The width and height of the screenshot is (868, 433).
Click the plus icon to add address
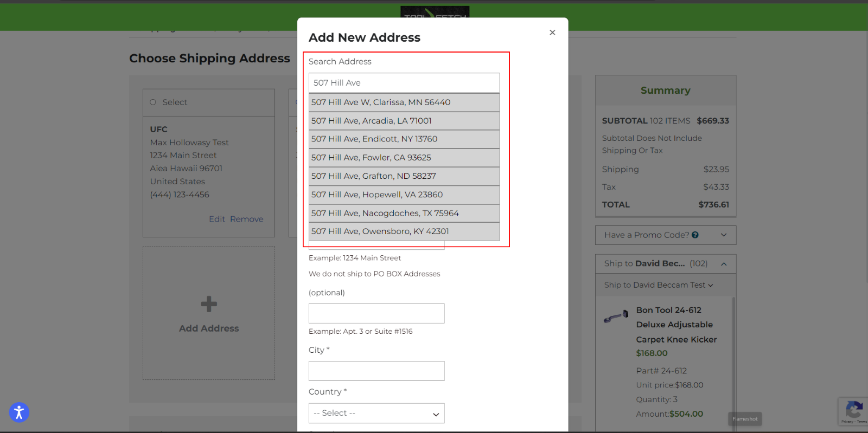[209, 304]
